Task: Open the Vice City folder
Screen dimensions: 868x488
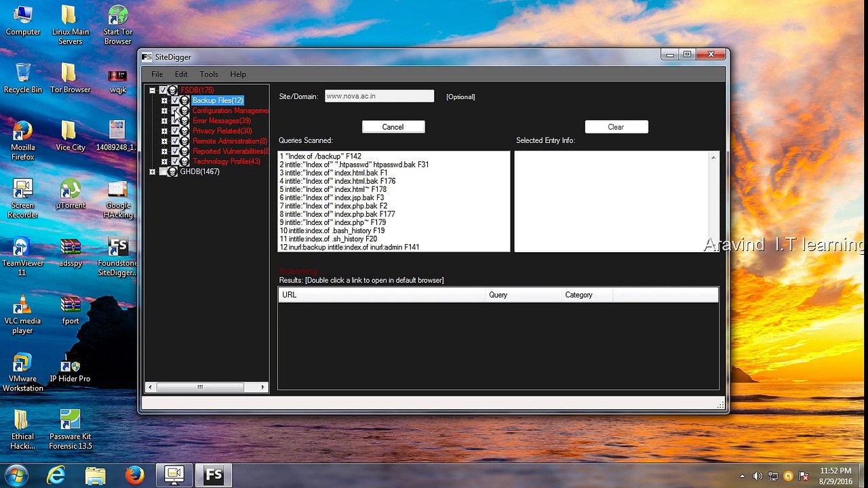Action: (x=70, y=136)
